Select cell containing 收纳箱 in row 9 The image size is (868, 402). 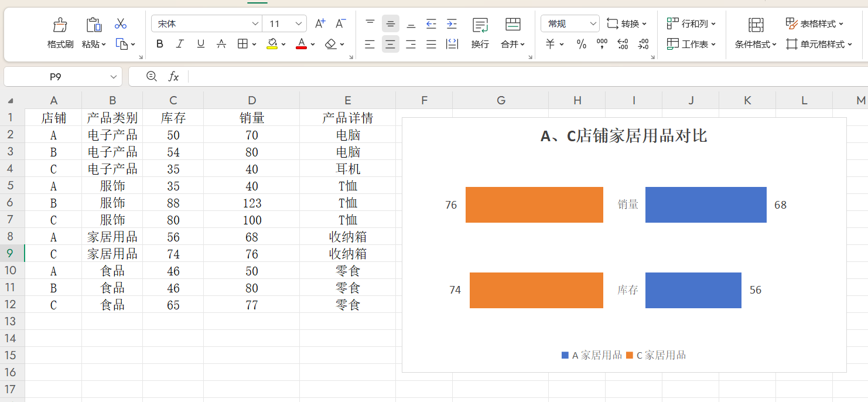348,254
